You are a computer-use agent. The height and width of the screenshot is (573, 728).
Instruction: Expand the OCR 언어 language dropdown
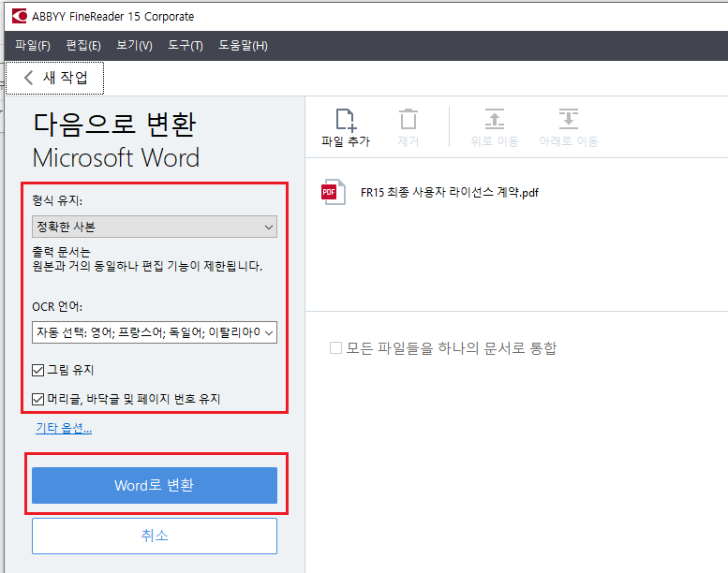pos(155,332)
